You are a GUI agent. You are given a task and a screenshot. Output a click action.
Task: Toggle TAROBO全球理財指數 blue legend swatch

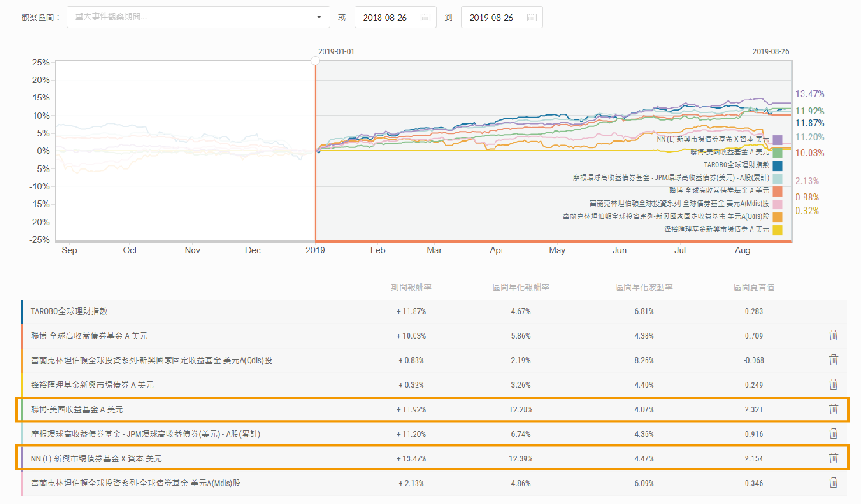tap(777, 165)
